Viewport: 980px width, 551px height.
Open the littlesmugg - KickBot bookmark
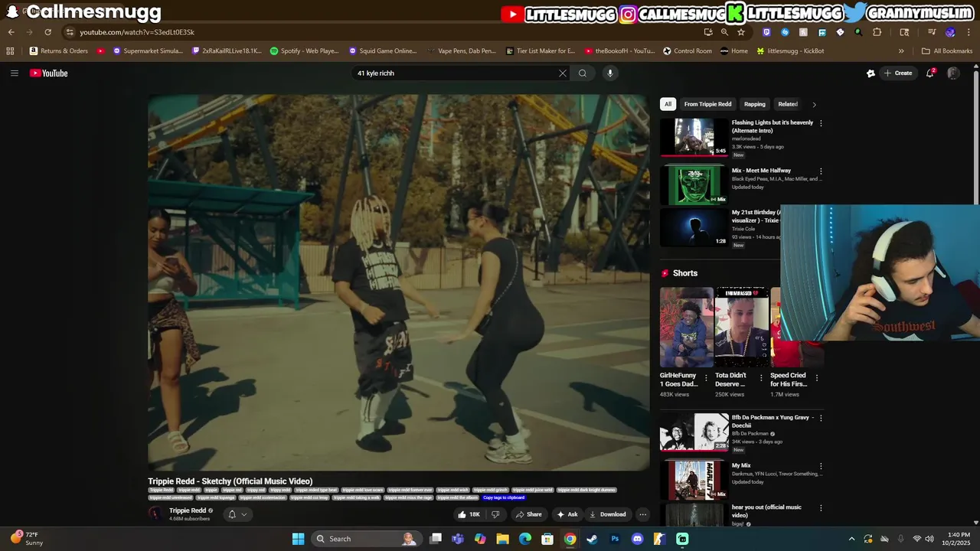point(790,51)
